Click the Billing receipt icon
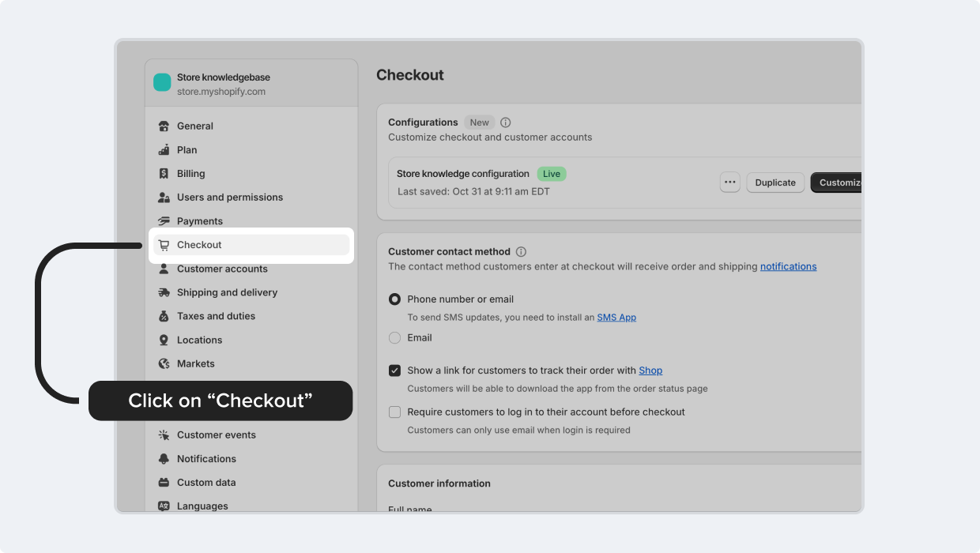Screen dimensions: 980x553 click(x=164, y=174)
